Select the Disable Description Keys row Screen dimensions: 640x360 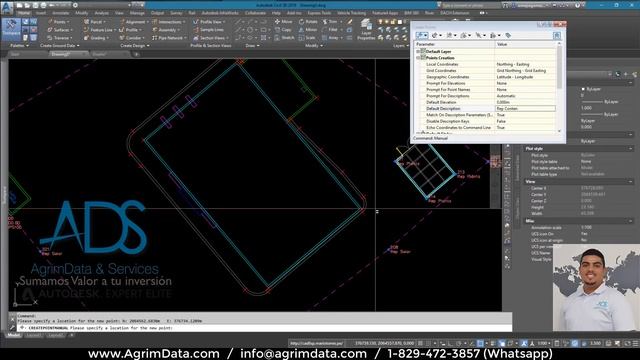coord(485,121)
